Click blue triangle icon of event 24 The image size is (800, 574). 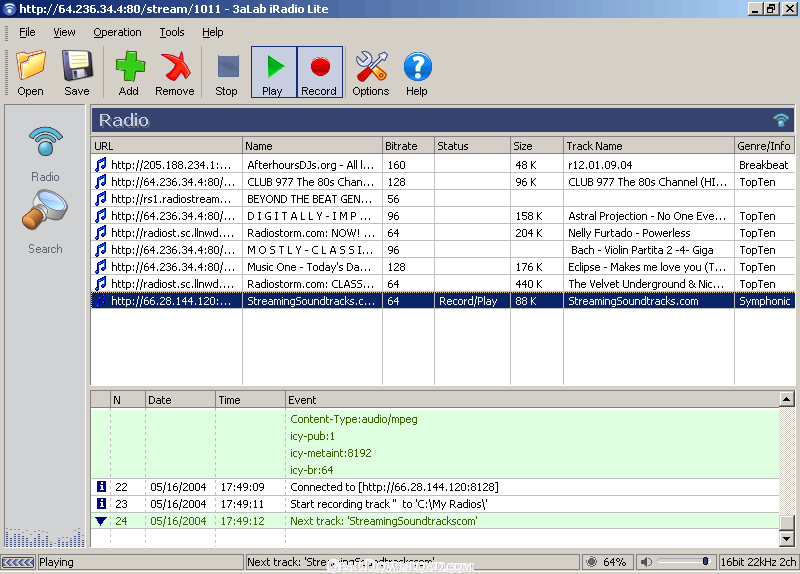(x=101, y=521)
